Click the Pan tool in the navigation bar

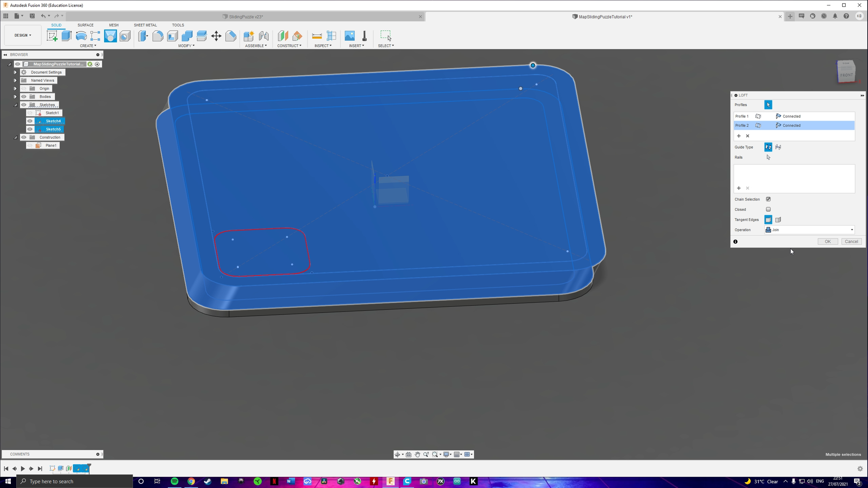tap(417, 454)
